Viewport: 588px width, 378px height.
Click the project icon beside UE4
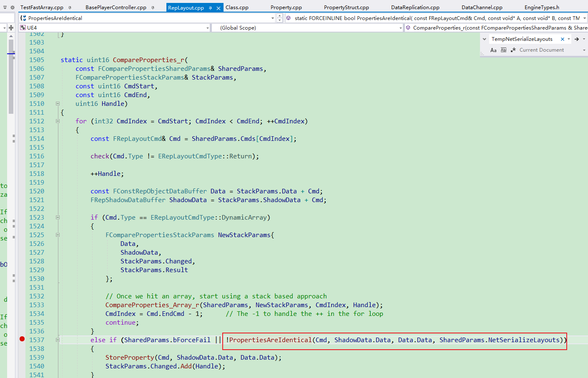click(x=23, y=28)
